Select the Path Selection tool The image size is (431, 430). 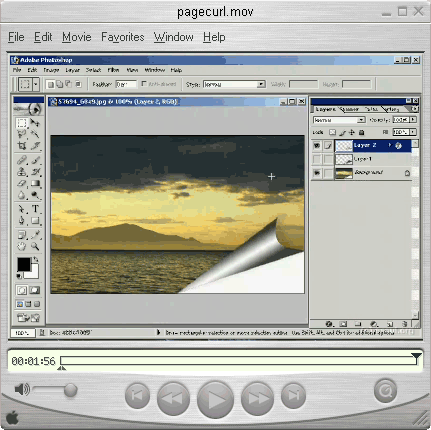pyautogui.click(x=22, y=209)
